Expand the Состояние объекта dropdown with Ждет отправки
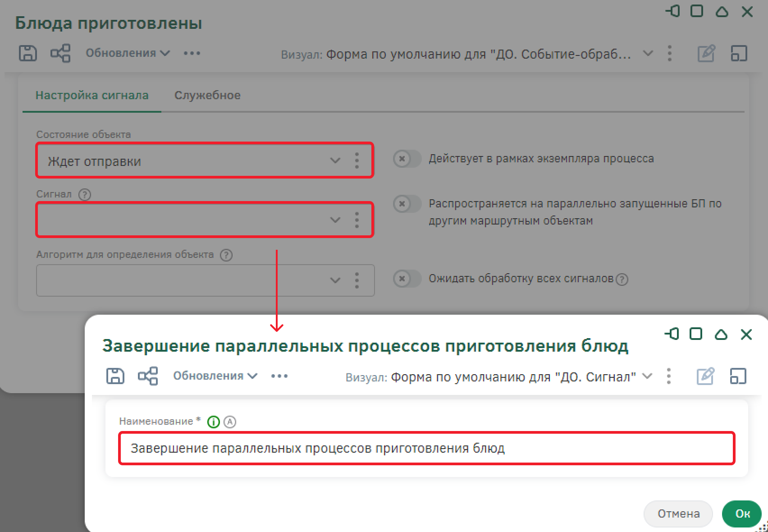This screenshot has width=768, height=532. click(x=335, y=161)
